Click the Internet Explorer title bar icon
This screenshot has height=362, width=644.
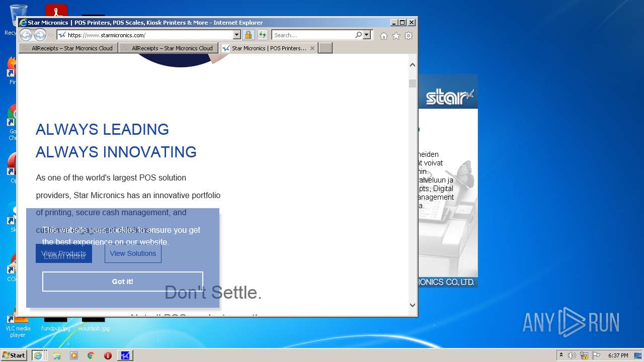[x=23, y=23]
